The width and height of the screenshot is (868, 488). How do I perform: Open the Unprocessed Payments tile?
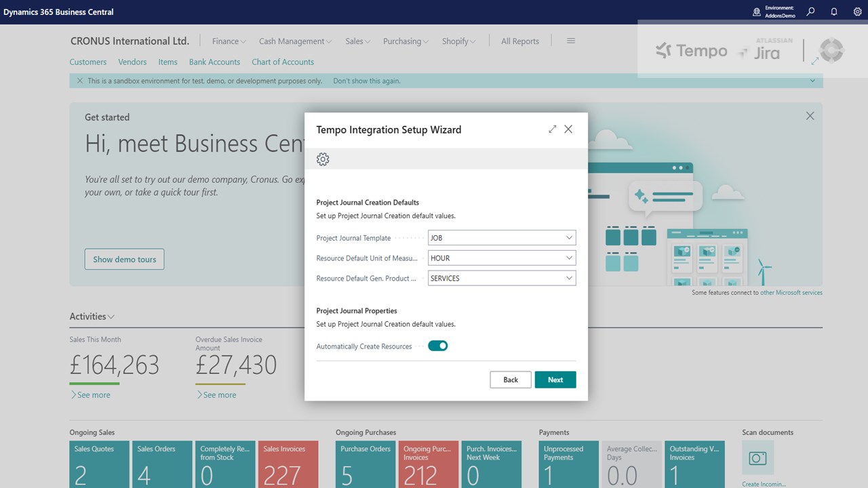[569, 464]
